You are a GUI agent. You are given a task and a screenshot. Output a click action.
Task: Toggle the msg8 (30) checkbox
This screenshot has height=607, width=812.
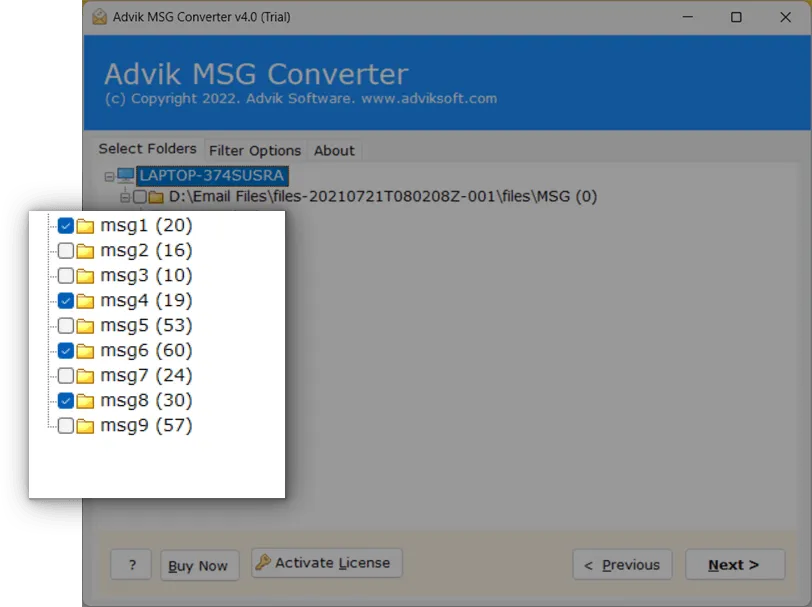tap(66, 400)
